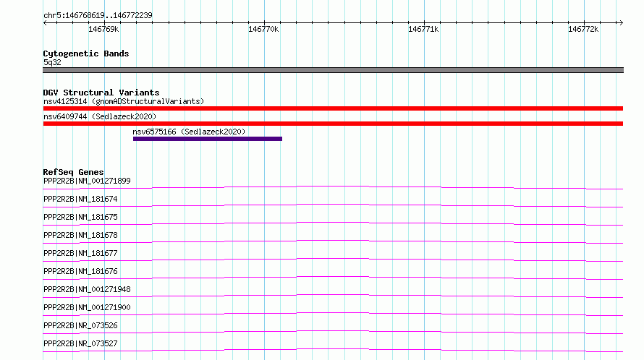The width and height of the screenshot is (644, 360).
Task: Click the purple bar for nsv6575166
Action: click(x=208, y=139)
